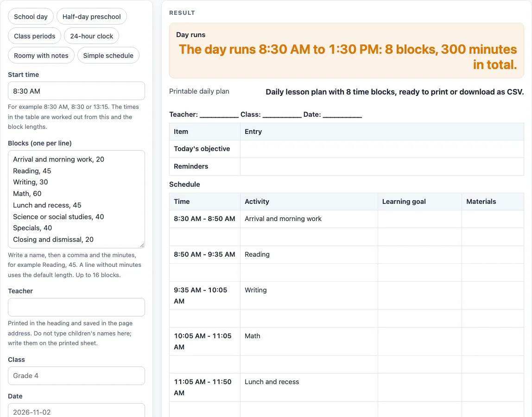This screenshot has width=532, height=417.
Task: Click the '8:30 AM - 8:50 AM' time cell
Action: pos(204,219)
